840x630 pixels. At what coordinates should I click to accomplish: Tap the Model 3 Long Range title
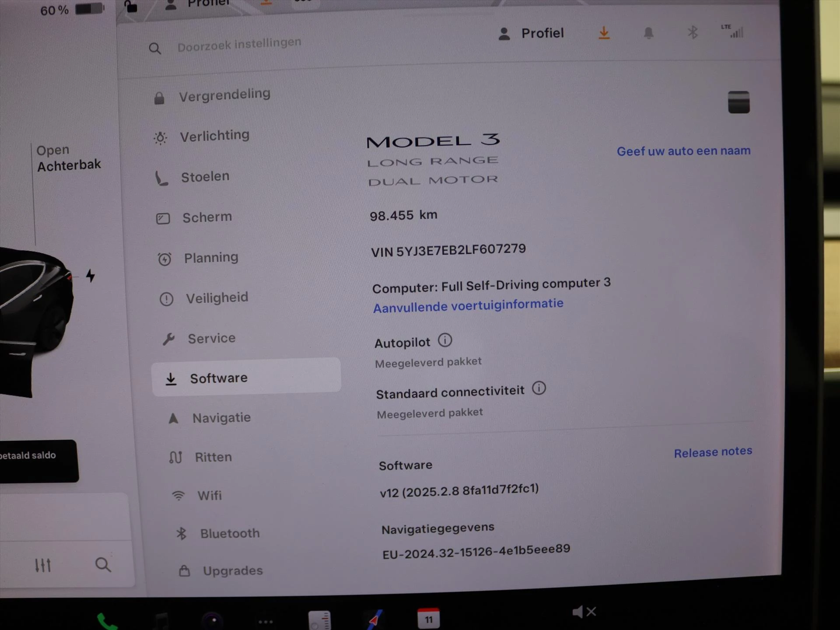pyautogui.click(x=433, y=160)
